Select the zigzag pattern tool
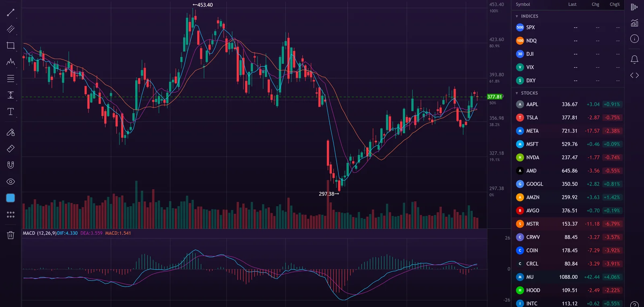Viewport: 644px width, 307px height. [10, 62]
